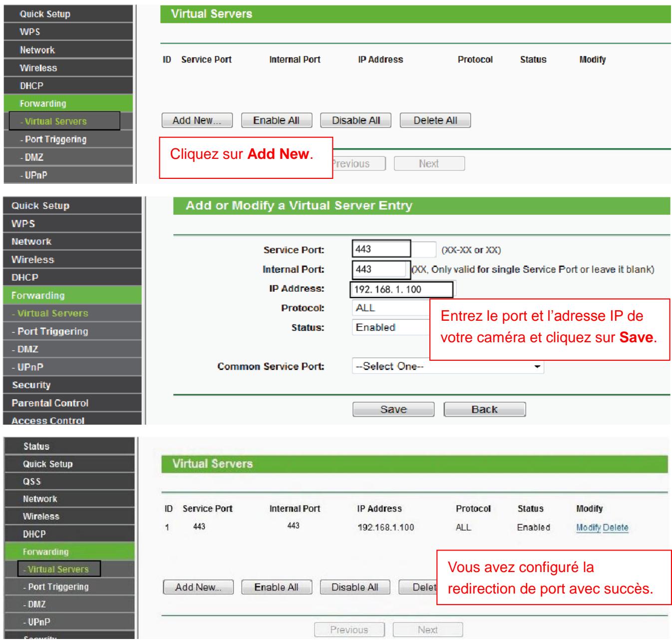Click the Enabled status cell of entry 1
Viewport: 672px width, 642px height.
534,528
